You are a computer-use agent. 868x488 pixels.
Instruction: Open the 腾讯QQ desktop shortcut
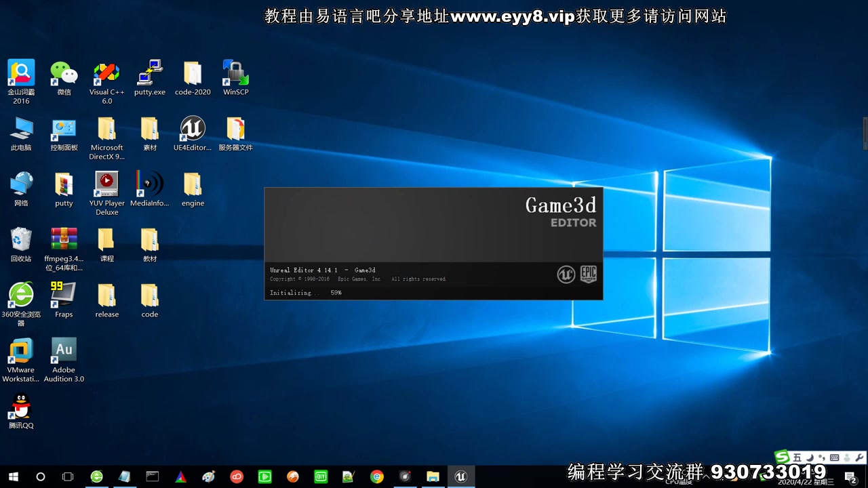pyautogui.click(x=21, y=411)
